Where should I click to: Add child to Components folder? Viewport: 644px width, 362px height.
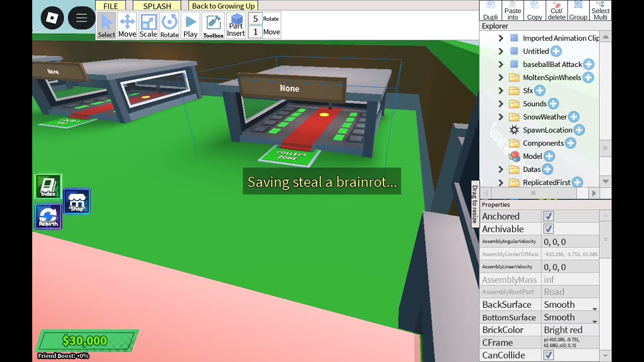570,143
